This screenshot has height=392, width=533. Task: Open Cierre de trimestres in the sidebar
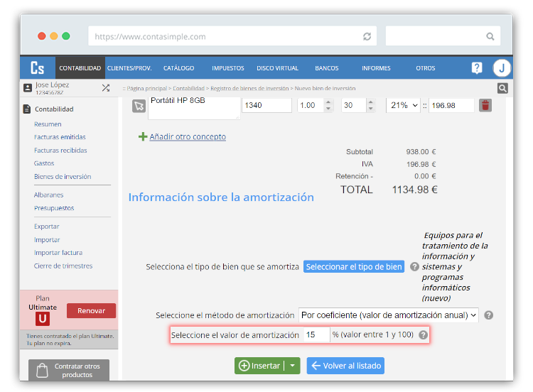[63, 266]
